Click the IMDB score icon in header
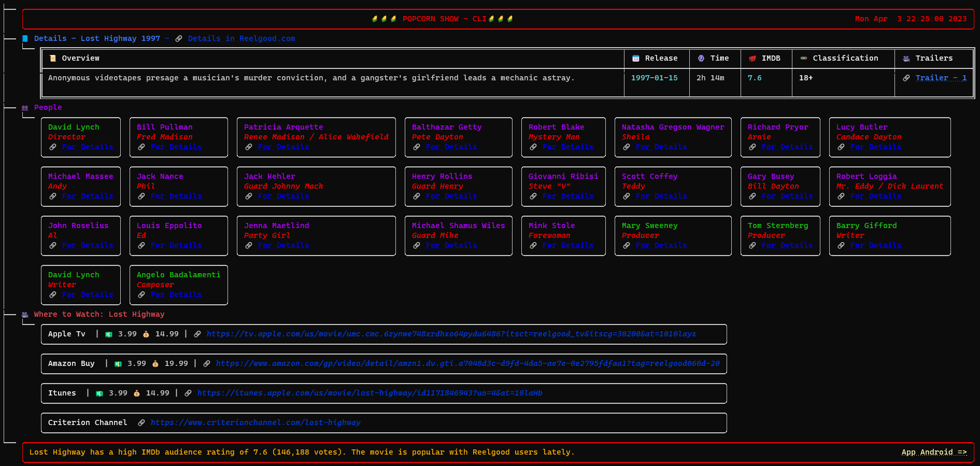Image resolution: width=980 pixels, height=466 pixels. (x=752, y=59)
